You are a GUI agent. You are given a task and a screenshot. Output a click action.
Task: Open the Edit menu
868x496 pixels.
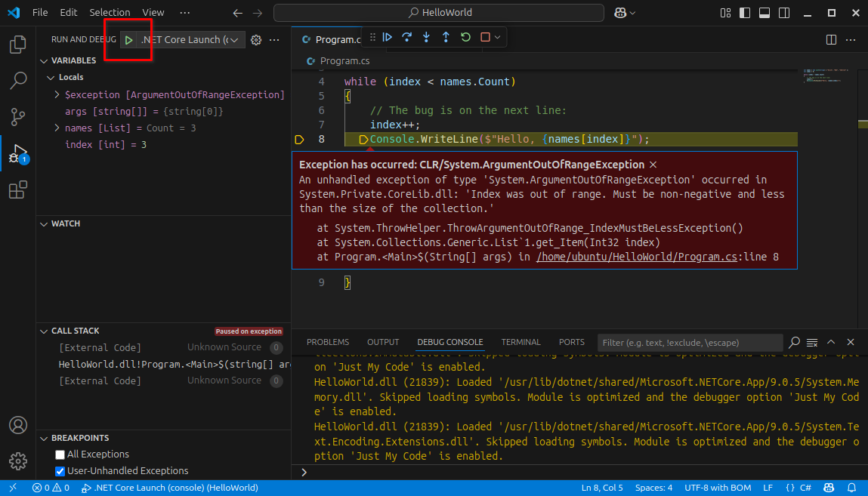tap(68, 12)
